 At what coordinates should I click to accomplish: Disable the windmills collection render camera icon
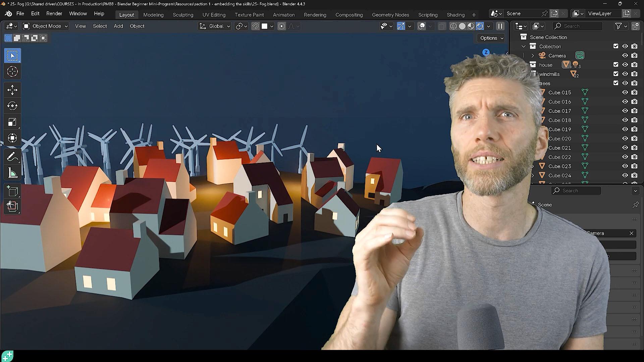click(634, 74)
